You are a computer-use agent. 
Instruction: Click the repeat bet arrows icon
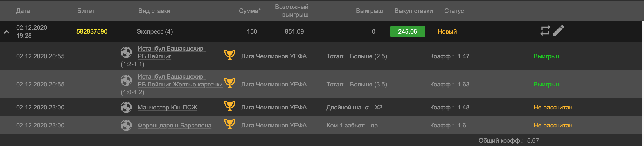click(x=545, y=31)
